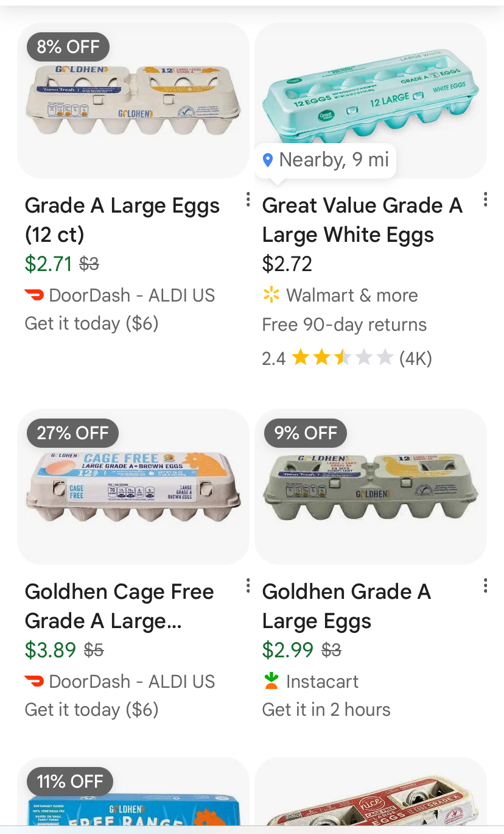The width and height of the screenshot is (504, 834).
Task: Open Great Value Grade A Large White Eggs title
Action: 362,220
